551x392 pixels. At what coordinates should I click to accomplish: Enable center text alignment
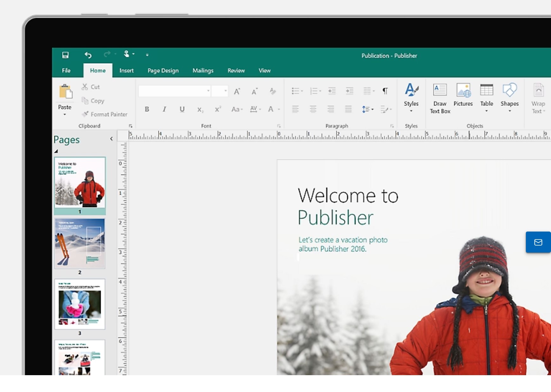coord(313,109)
